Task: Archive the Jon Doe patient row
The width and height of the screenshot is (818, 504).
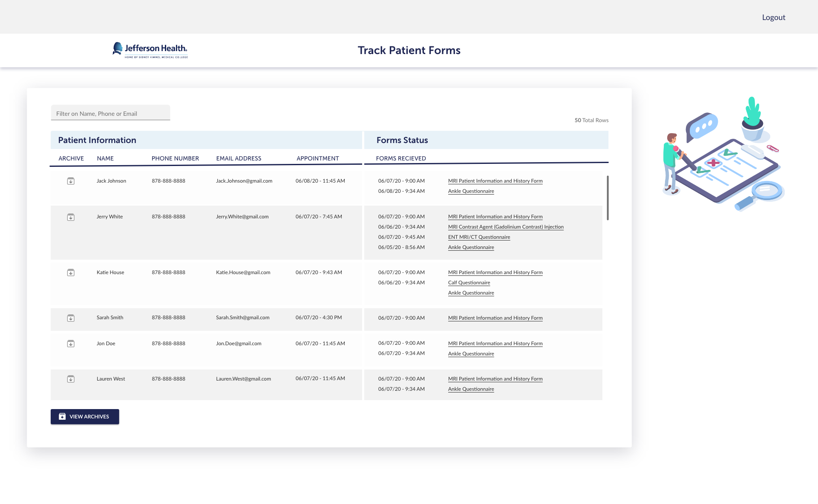Action: coord(71,344)
